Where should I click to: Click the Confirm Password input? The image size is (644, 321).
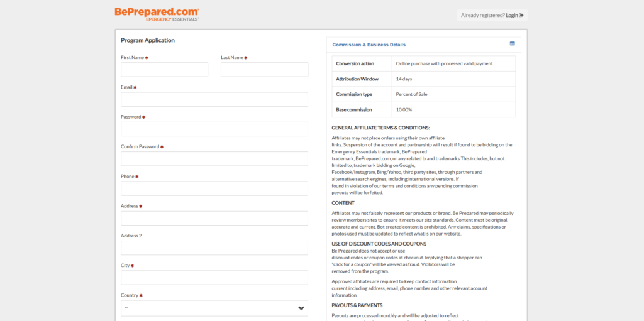pos(214,159)
